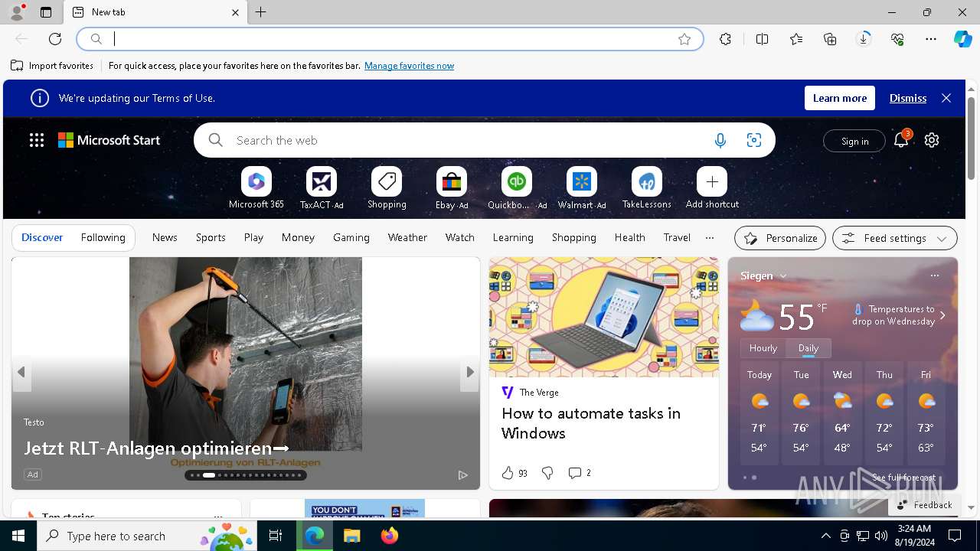Open the Money category

298,237
